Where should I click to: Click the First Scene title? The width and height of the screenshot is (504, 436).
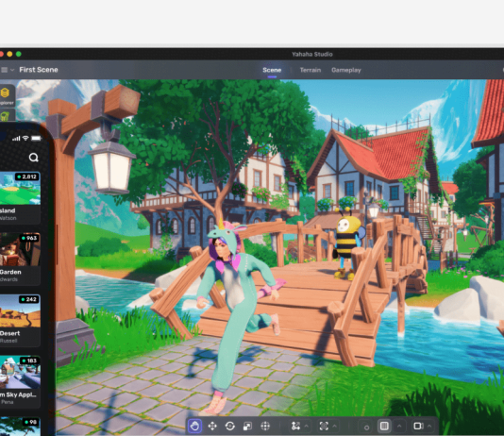[39, 70]
